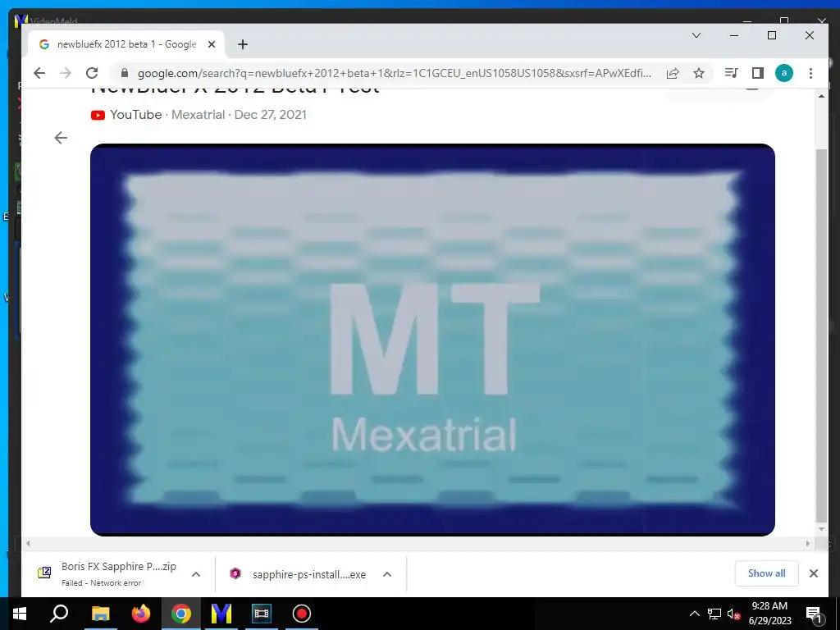Switch to VideoMeld in the taskbar

click(x=221, y=614)
